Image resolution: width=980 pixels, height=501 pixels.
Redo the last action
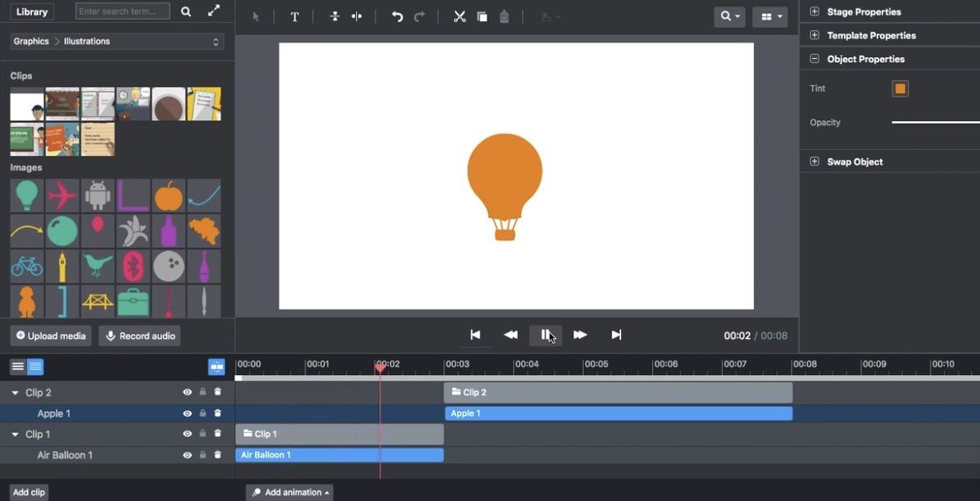pos(420,17)
